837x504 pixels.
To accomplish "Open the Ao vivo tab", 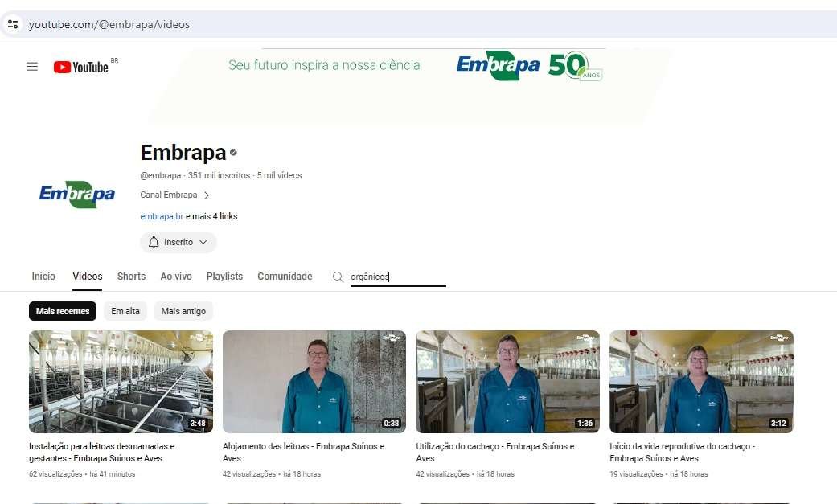I will (176, 277).
